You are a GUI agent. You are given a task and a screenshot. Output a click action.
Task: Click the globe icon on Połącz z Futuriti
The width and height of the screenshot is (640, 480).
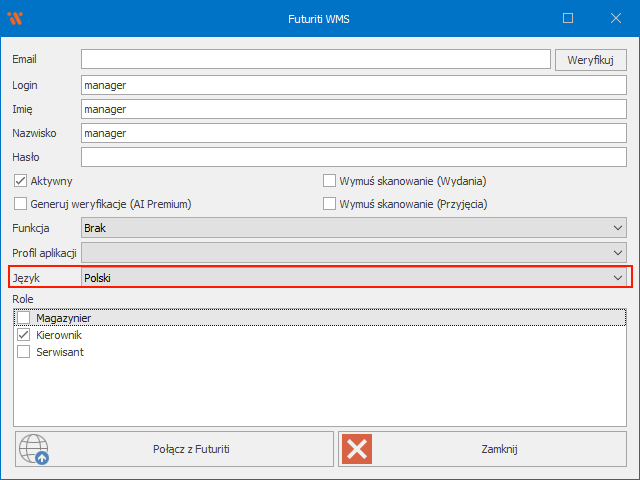pos(35,449)
